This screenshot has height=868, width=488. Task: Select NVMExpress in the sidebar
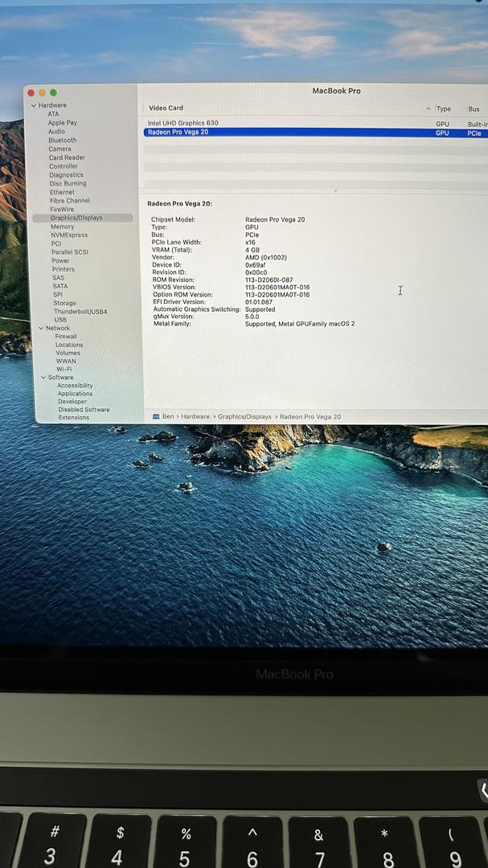[x=69, y=235]
